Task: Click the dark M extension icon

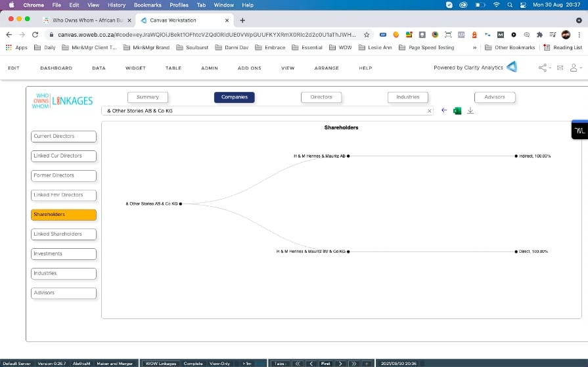Action: (501, 35)
